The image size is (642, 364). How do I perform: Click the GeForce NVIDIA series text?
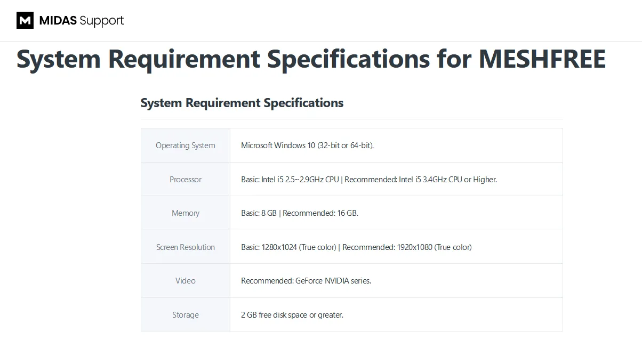click(x=306, y=281)
